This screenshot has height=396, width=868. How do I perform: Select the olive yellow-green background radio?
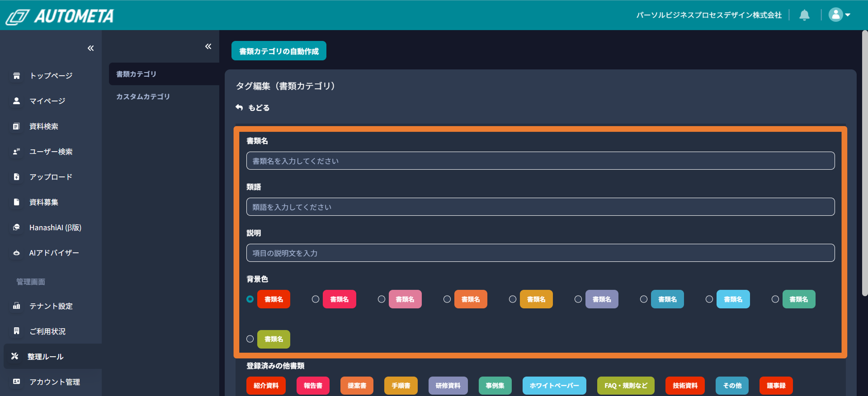point(250,339)
